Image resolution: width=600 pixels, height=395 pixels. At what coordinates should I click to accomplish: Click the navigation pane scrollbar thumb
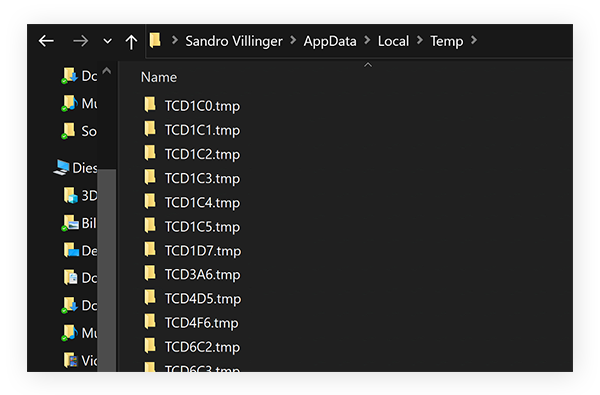[x=107, y=270]
